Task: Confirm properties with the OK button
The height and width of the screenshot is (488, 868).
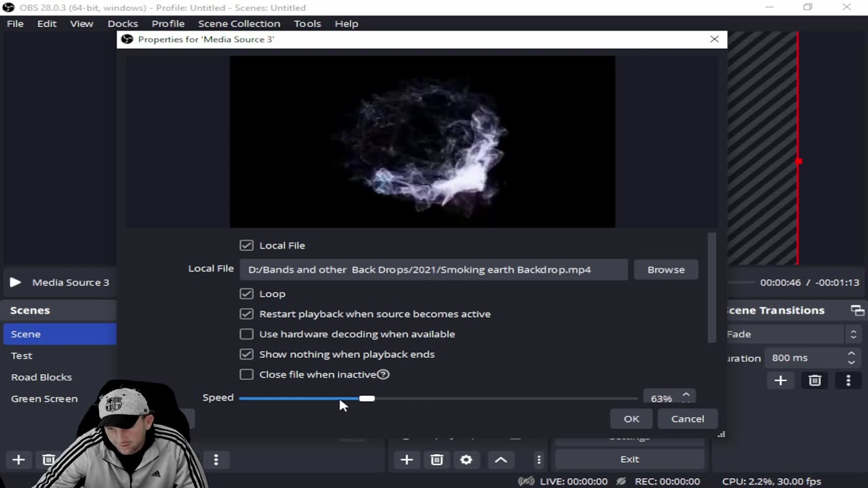Action: tap(631, 419)
